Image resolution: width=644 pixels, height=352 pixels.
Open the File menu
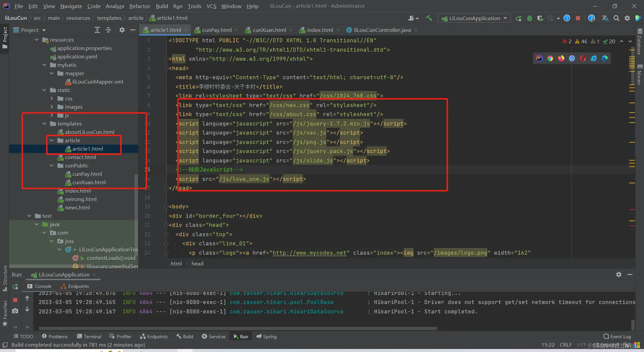(19, 6)
